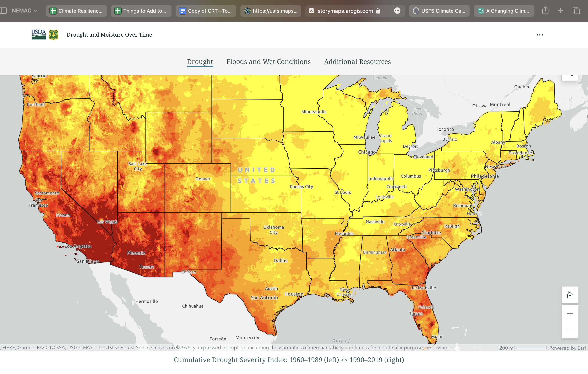Screen dimensions: 588x374
Task: Show the tab overview icon
Action: [x=576, y=11]
